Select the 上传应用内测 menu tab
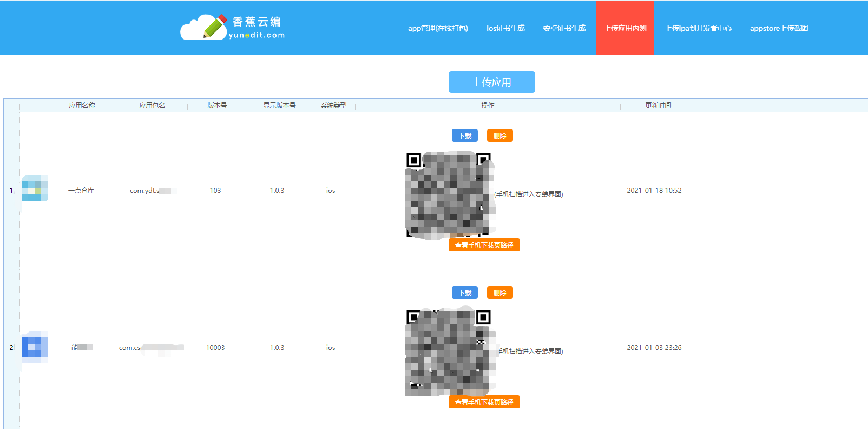The height and width of the screenshot is (429, 868). pos(625,28)
